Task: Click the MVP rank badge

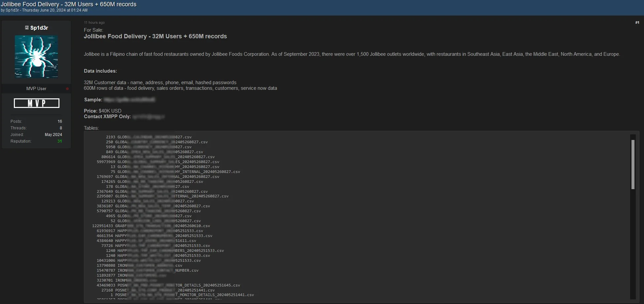Action: (x=36, y=103)
